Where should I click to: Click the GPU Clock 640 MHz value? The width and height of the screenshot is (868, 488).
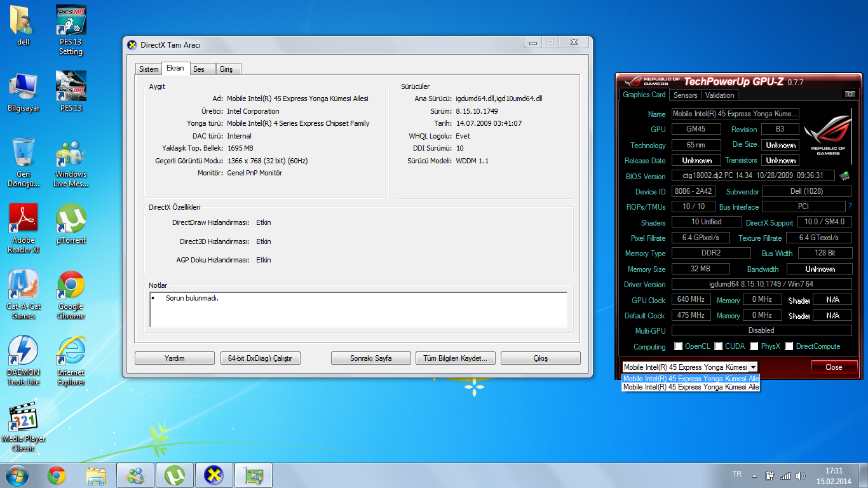click(x=691, y=299)
